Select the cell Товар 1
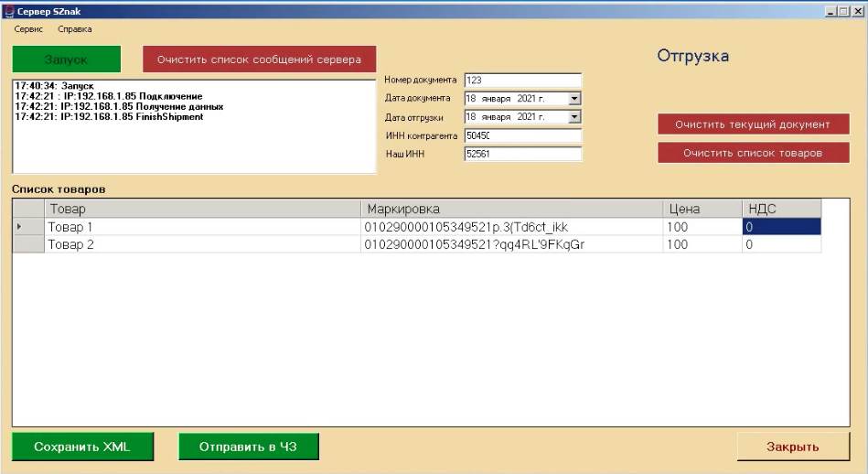 [x=203, y=227]
